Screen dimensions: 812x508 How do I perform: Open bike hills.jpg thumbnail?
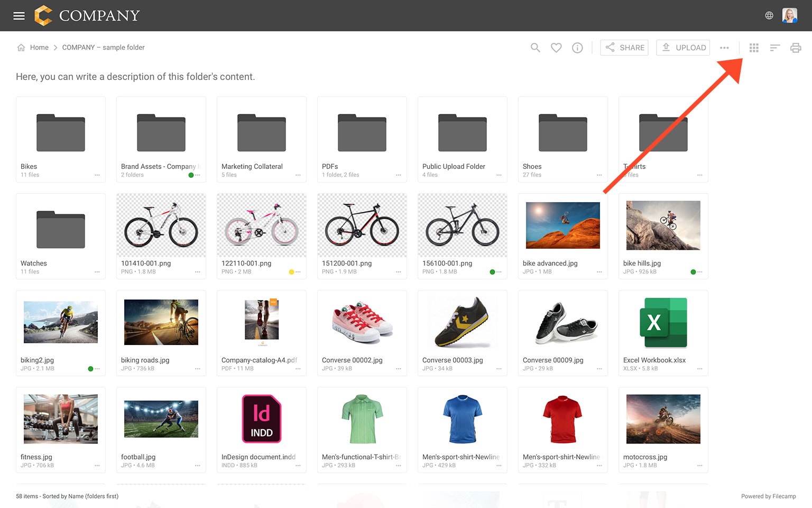pyautogui.click(x=663, y=225)
